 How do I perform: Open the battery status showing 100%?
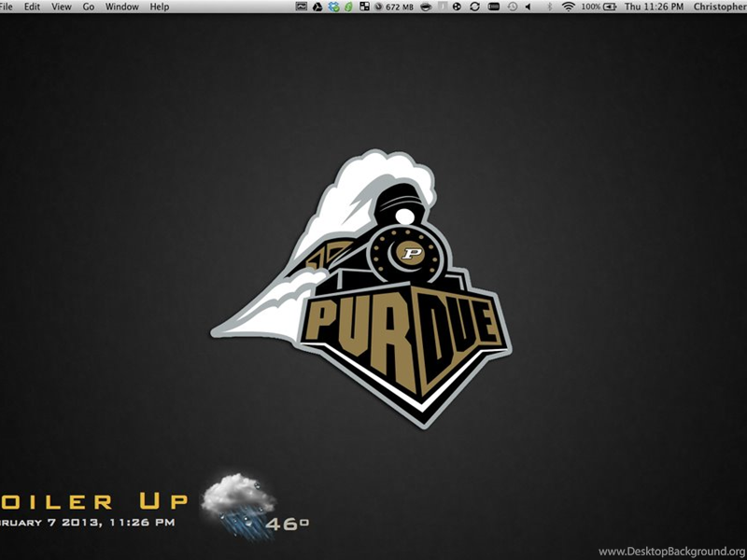pos(599,7)
